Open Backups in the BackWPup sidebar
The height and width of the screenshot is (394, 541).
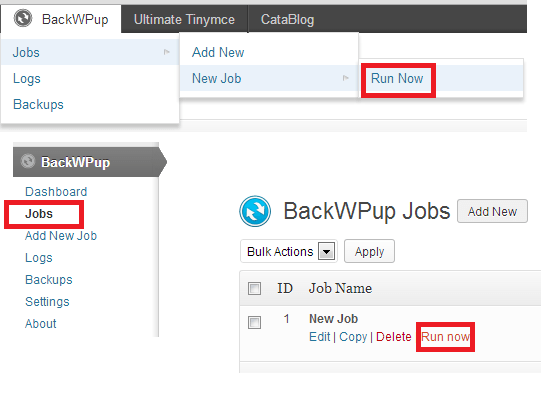49,279
